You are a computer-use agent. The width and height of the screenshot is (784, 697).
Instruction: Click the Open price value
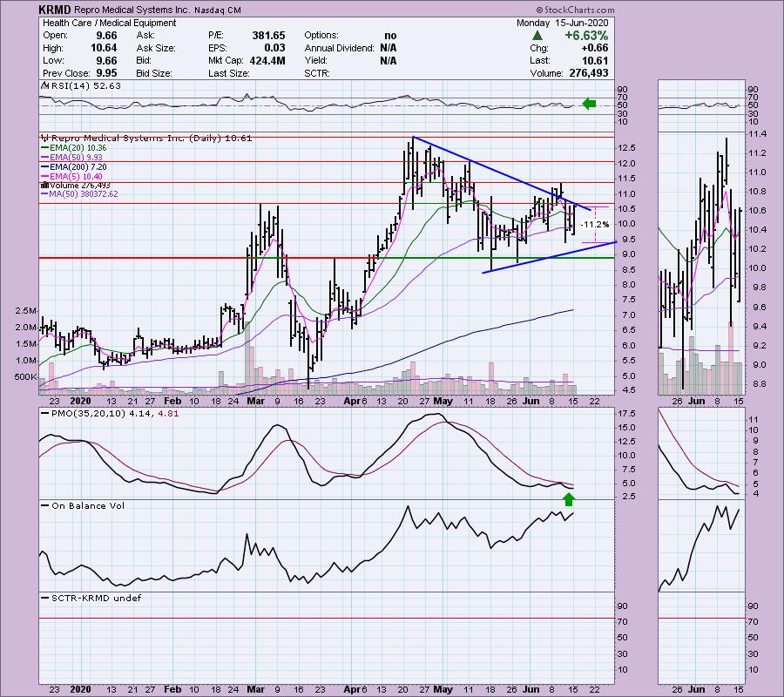[106, 36]
